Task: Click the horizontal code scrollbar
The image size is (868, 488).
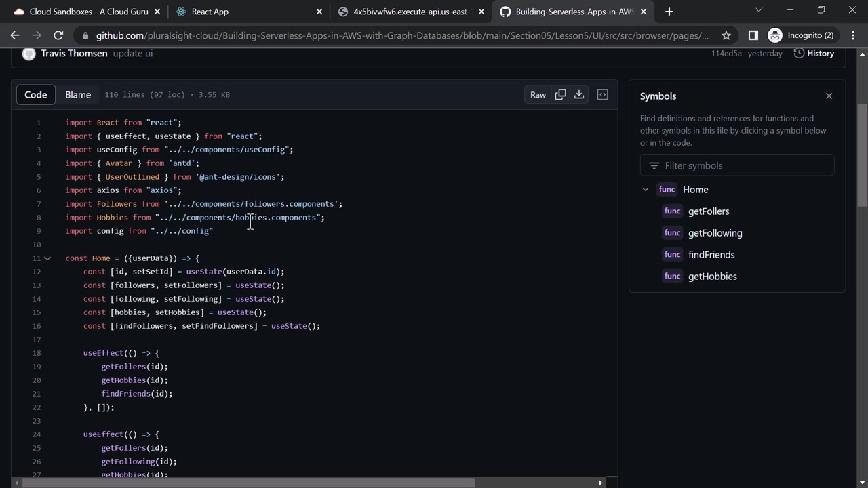Action: pos(251,483)
